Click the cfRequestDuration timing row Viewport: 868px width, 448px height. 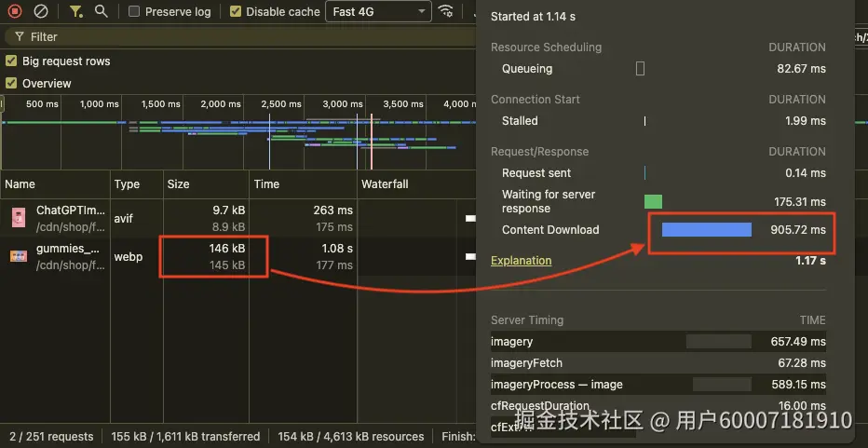(x=658, y=406)
